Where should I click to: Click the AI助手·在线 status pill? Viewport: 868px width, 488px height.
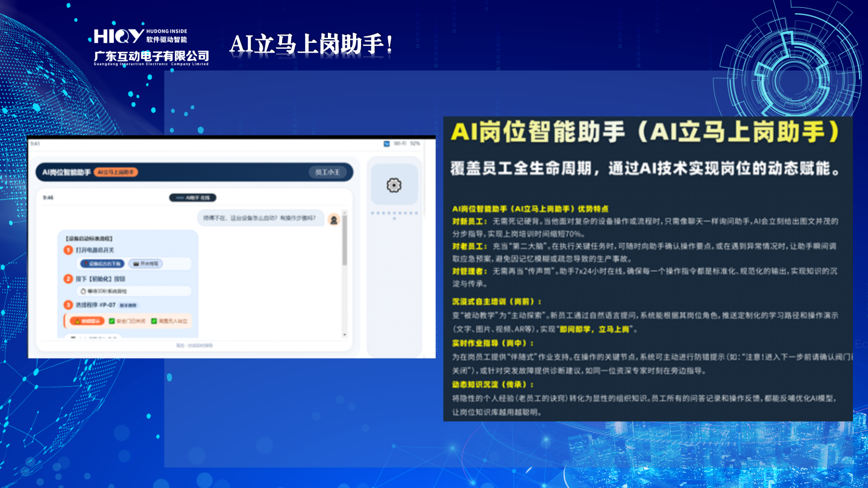[x=192, y=198]
